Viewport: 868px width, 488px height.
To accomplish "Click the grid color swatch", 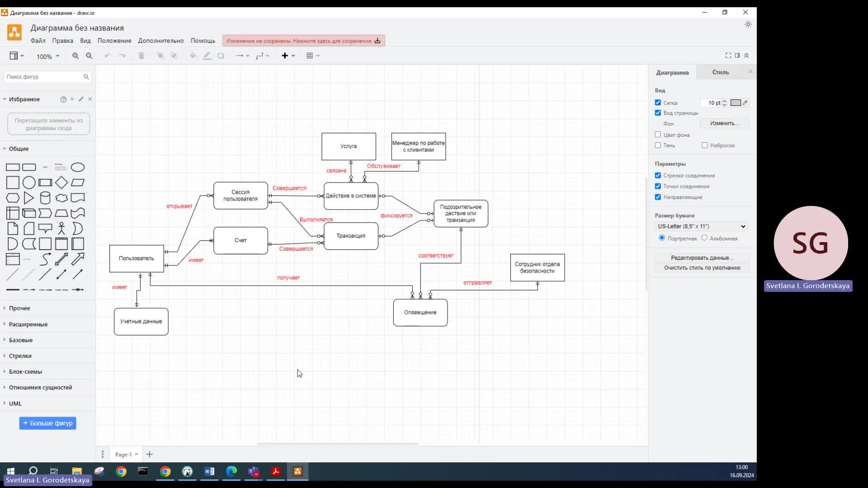I will click(x=736, y=103).
